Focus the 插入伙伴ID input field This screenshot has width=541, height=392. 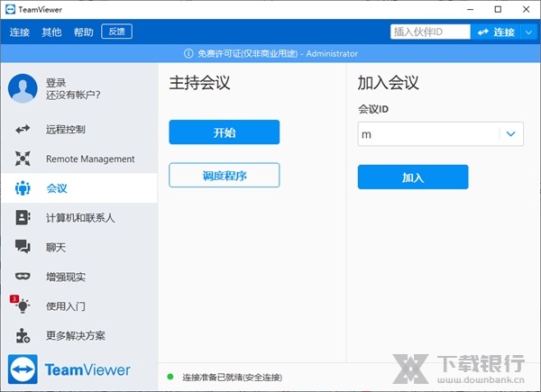click(x=430, y=32)
